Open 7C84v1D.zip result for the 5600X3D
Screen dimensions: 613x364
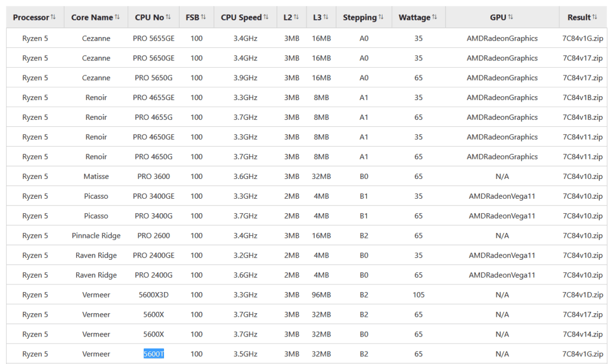(582, 295)
